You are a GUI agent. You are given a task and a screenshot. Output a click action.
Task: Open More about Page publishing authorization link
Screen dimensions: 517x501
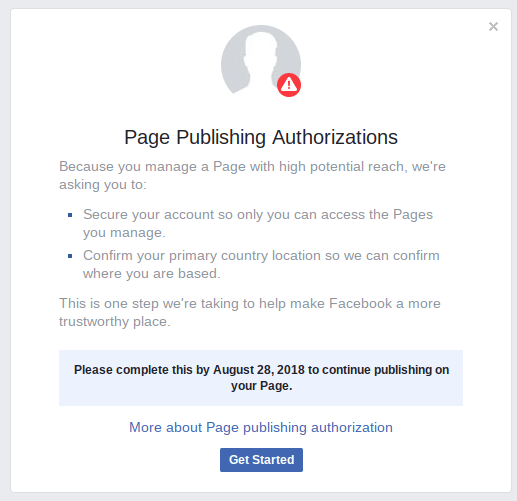(x=261, y=427)
